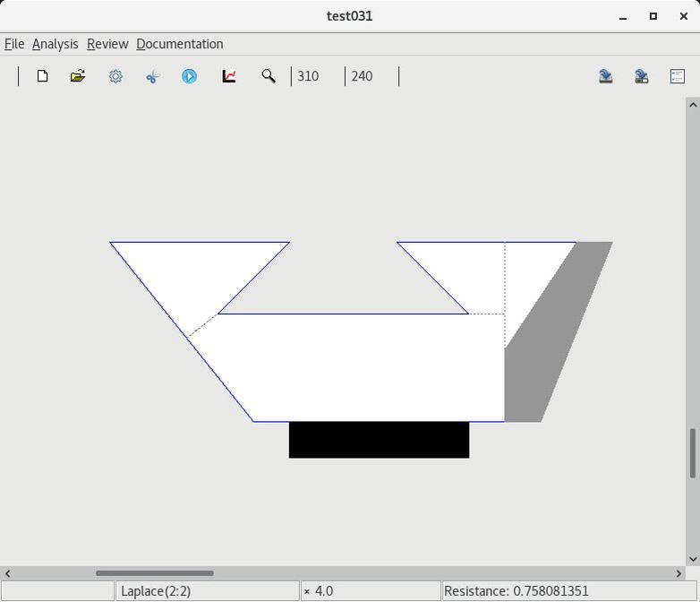Open the Documentation menu
The width and height of the screenshot is (700, 602).
(x=179, y=44)
